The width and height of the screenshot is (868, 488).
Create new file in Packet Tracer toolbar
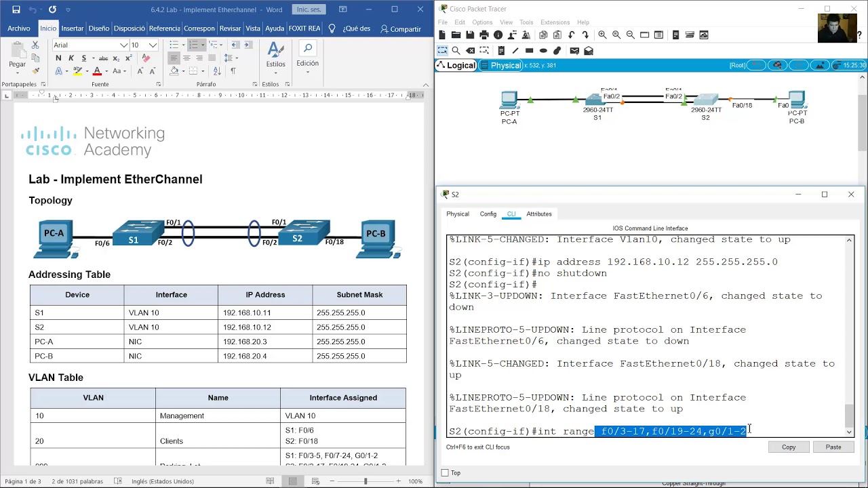(442, 35)
